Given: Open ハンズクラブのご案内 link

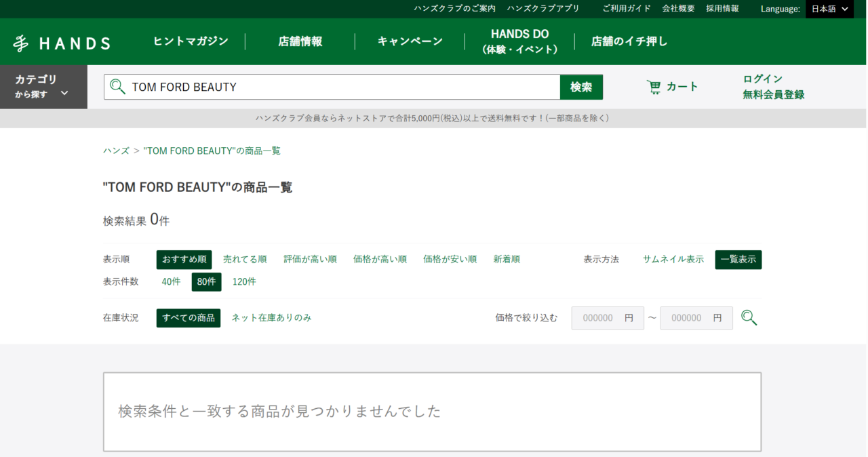Looking at the screenshot, I should (x=455, y=9).
